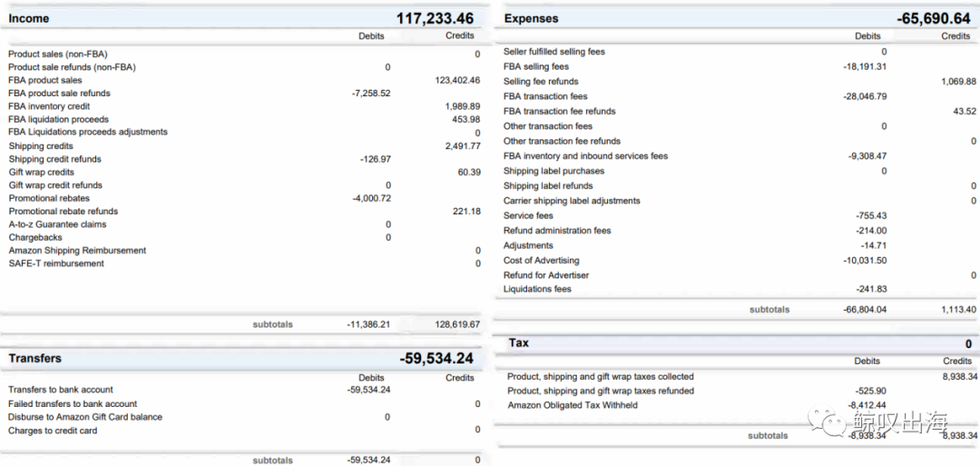980x466 pixels.
Task: Click the FBA product sales row label
Action: (x=45, y=80)
